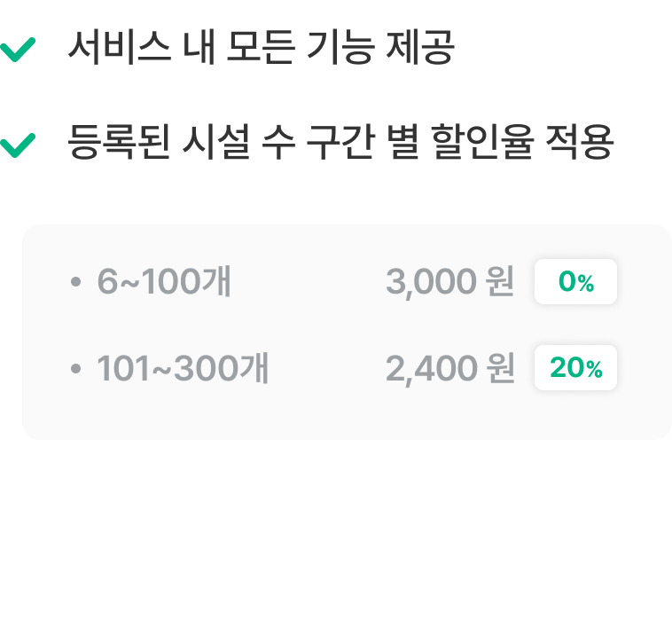Click the percent sign in the 0% badge
This screenshot has height=620, width=672.
[585, 283]
